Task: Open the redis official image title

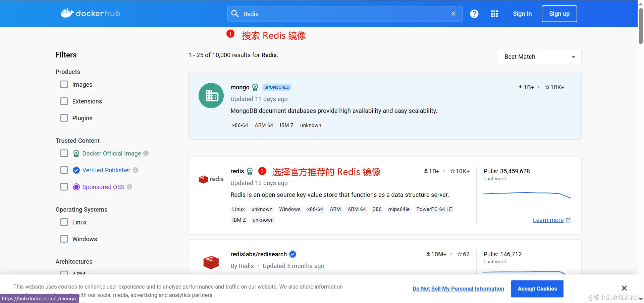Action: pos(237,171)
